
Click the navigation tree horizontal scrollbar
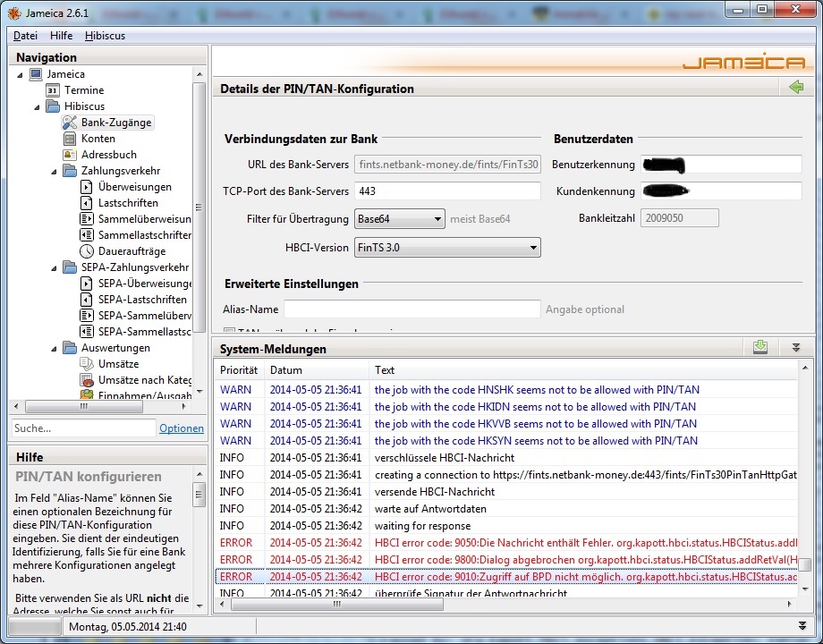pyautogui.click(x=83, y=406)
